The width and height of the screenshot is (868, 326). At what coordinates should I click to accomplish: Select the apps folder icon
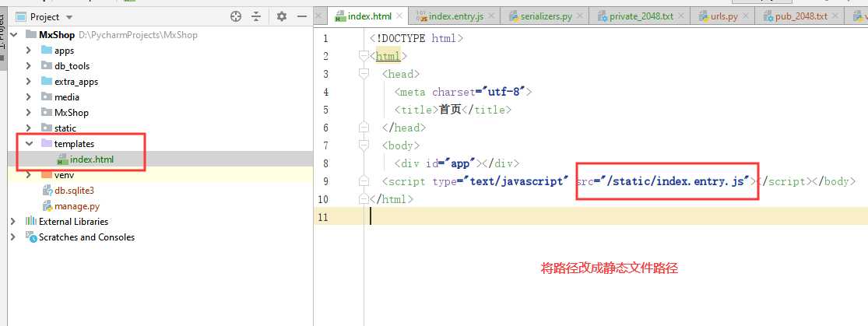click(x=47, y=51)
